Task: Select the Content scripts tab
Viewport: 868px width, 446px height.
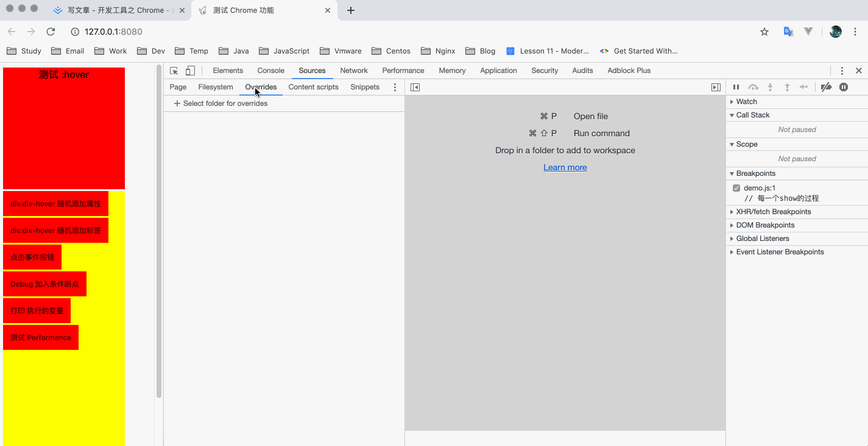Action: click(x=314, y=87)
